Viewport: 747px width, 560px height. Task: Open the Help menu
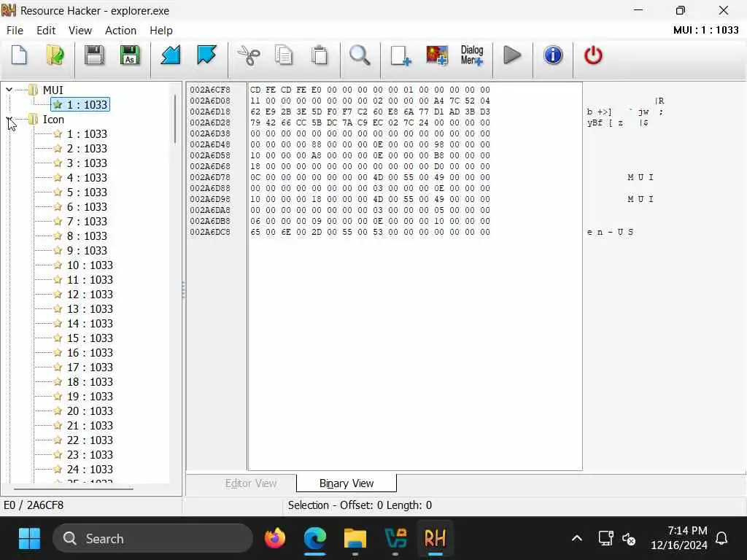pyautogui.click(x=161, y=31)
